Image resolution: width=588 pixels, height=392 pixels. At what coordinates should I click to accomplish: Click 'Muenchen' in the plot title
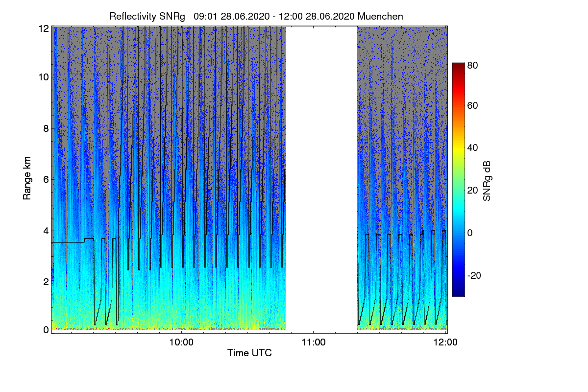(380, 16)
